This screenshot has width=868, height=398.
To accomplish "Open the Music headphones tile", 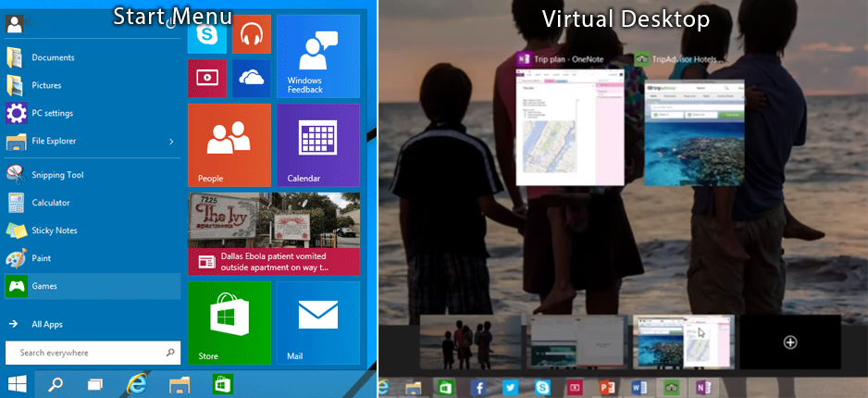I will [x=252, y=34].
